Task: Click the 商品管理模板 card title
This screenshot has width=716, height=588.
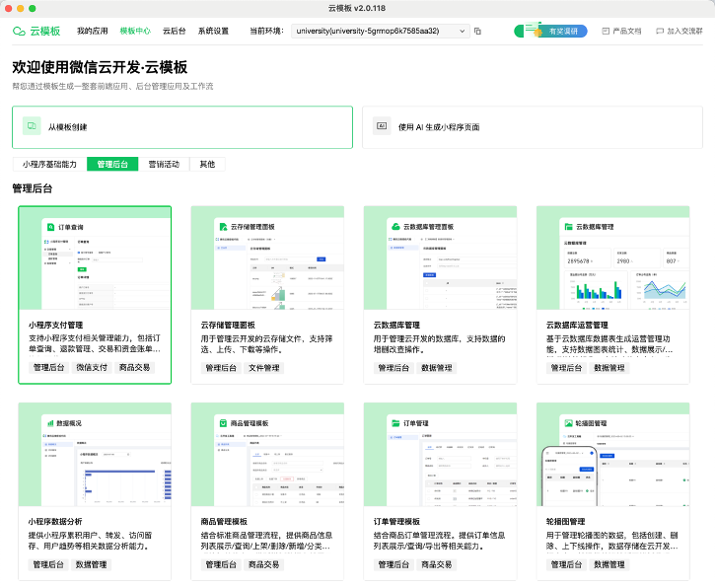Action: [224, 521]
